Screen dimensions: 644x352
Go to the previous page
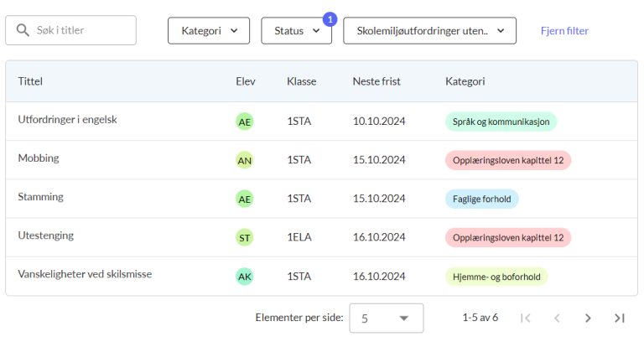[x=557, y=318]
